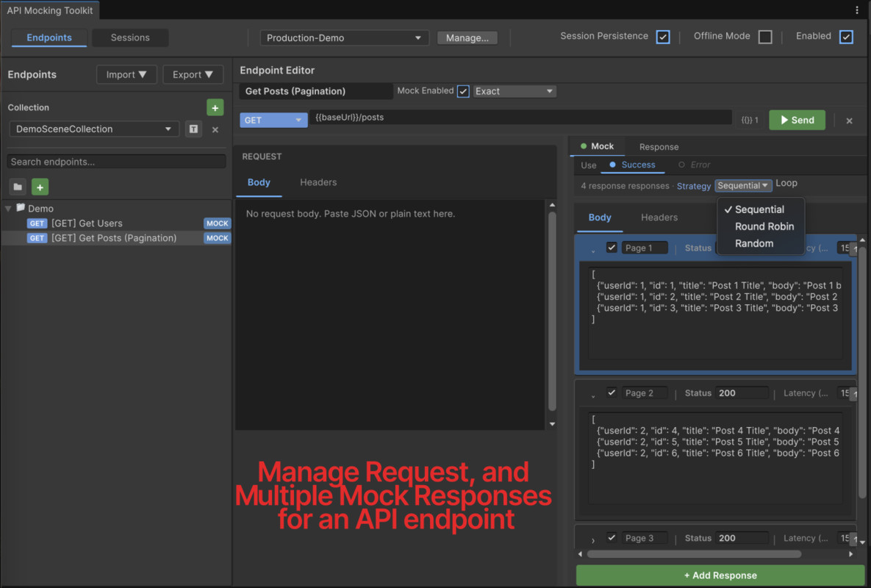Click + Add Response button
Image resolution: width=871 pixels, height=588 pixels.
click(720, 576)
